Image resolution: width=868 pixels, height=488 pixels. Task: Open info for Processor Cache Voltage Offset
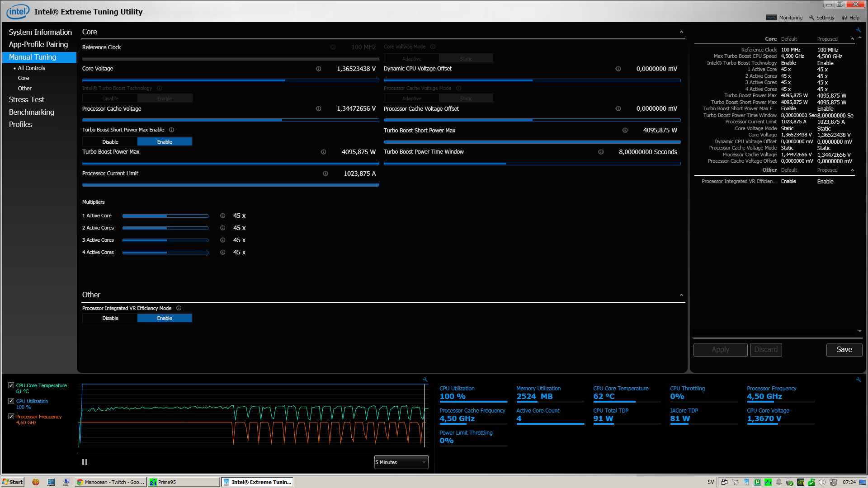tap(618, 108)
